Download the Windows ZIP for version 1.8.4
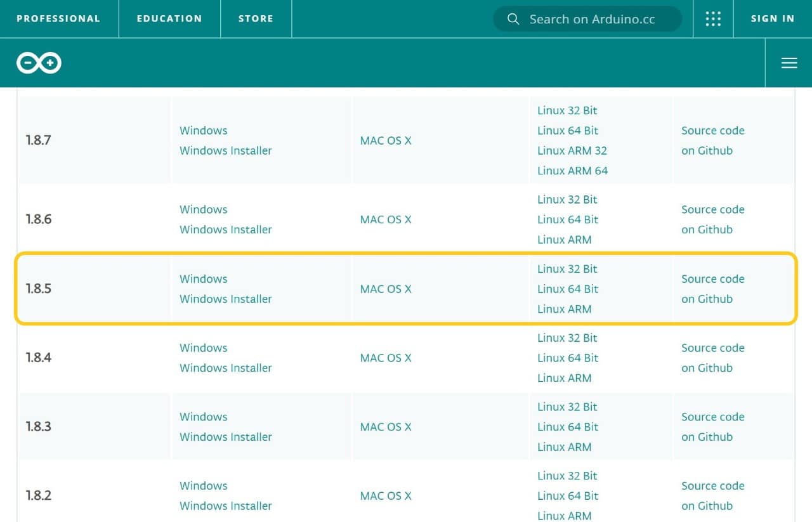 203,348
